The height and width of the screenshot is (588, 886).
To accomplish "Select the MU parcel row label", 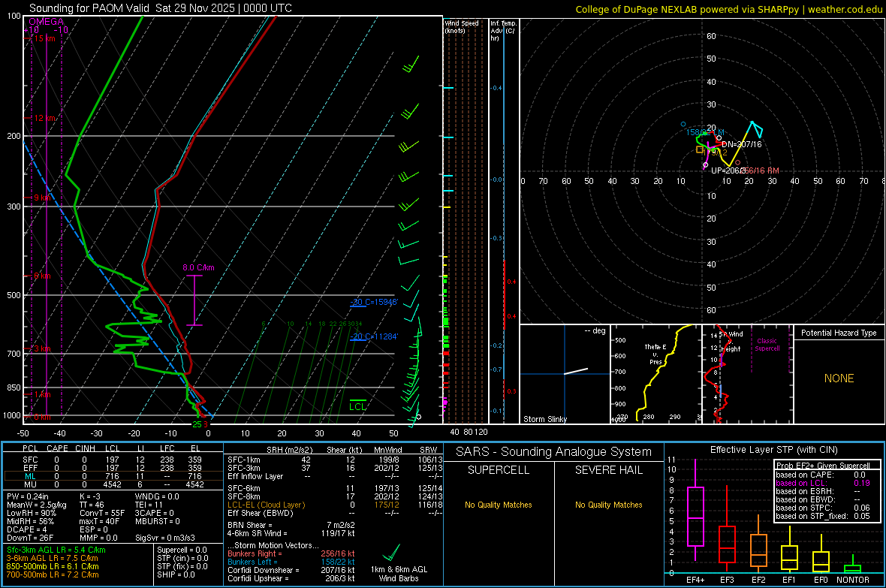I will [x=30, y=484].
